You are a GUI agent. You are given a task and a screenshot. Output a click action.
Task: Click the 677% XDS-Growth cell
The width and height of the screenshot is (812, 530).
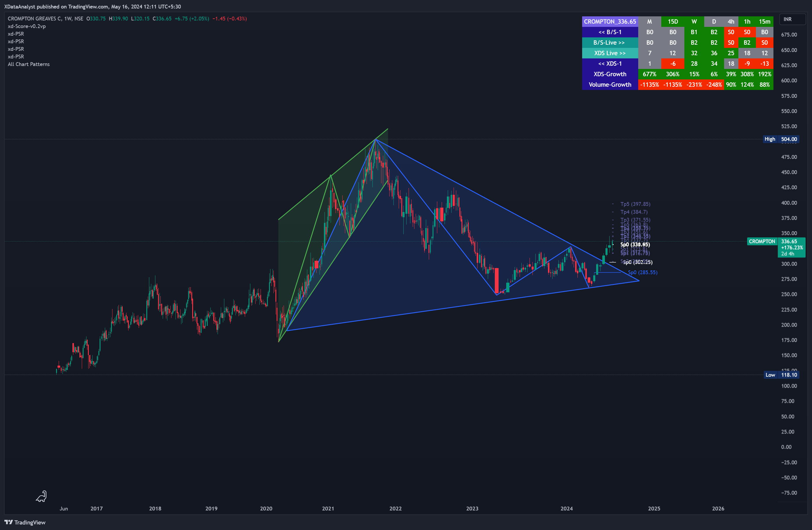tap(649, 74)
